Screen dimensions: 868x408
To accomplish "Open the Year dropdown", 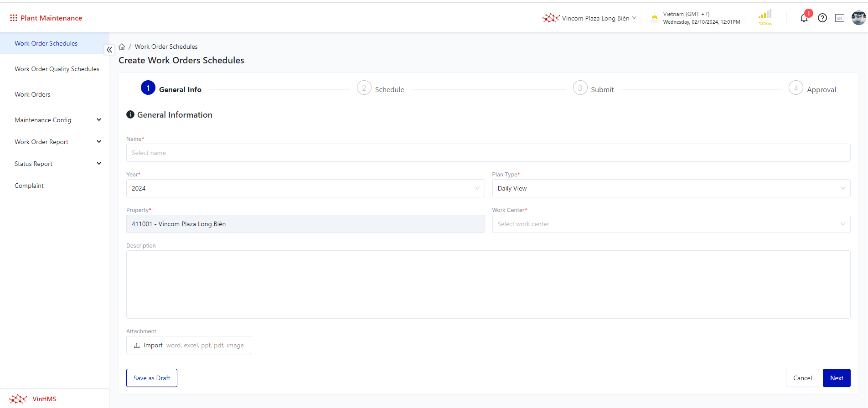I will coord(305,188).
